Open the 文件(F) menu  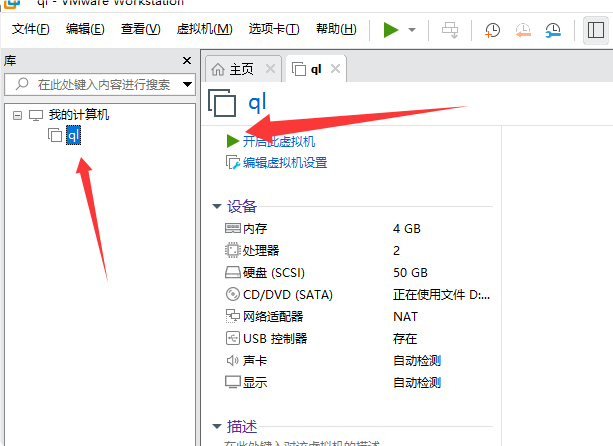coord(31,29)
